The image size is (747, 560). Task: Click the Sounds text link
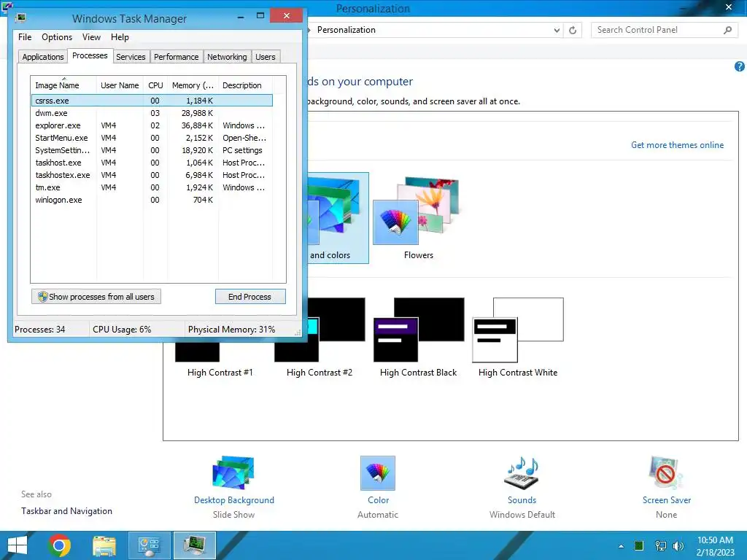522,500
